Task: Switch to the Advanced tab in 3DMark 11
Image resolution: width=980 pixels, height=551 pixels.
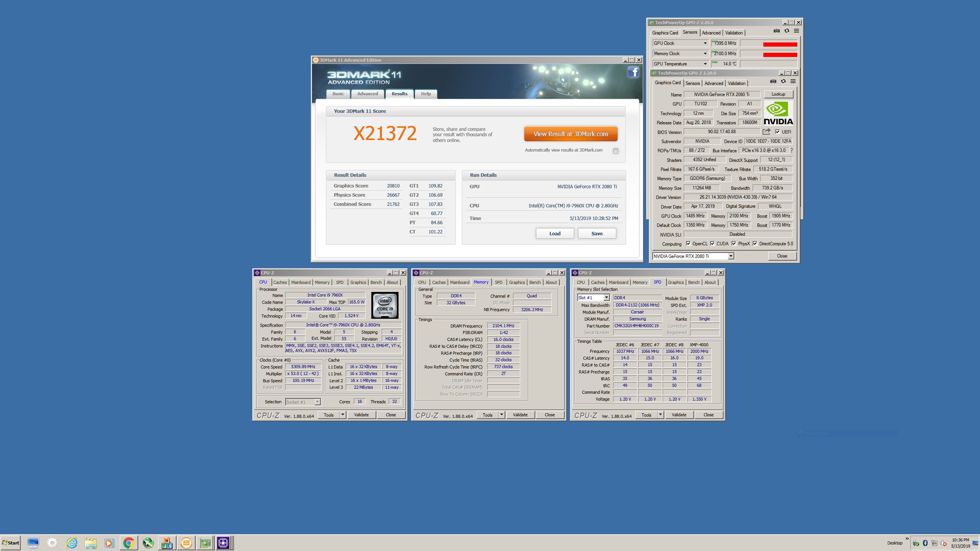Action: [x=367, y=94]
